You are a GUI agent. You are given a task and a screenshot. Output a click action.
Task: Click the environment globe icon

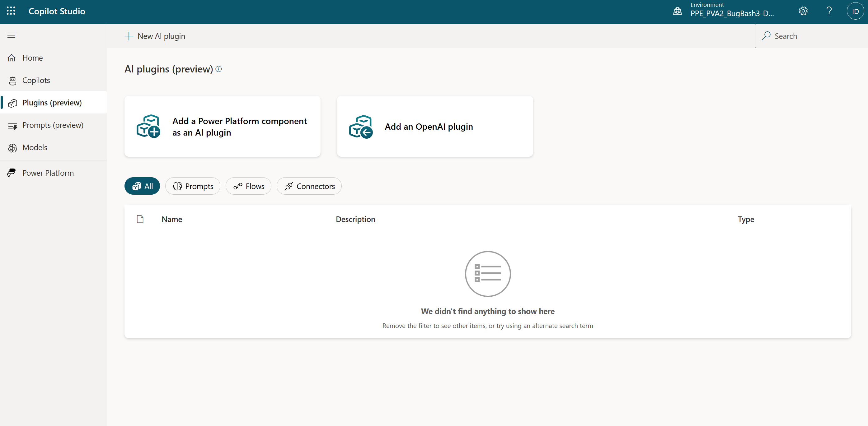point(677,11)
